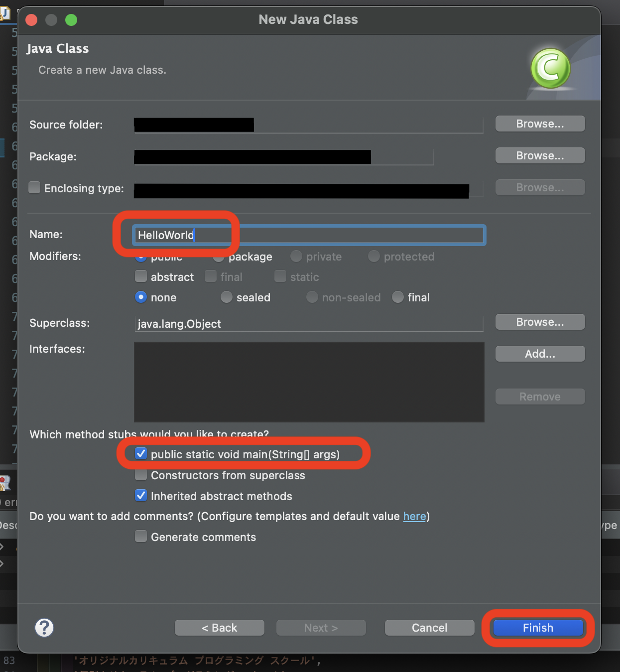The height and width of the screenshot is (672, 620).
Task: Choose the sealed radio option
Action: coord(227,297)
